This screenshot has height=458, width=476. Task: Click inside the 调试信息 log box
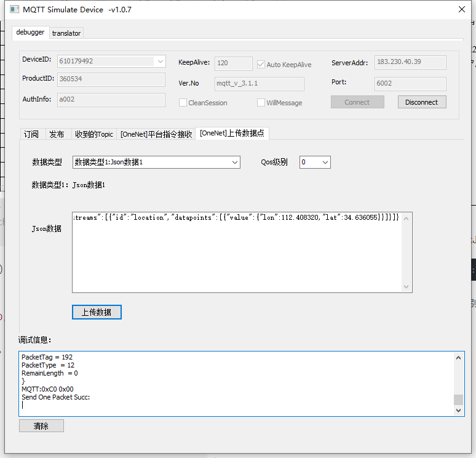(237, 384)
